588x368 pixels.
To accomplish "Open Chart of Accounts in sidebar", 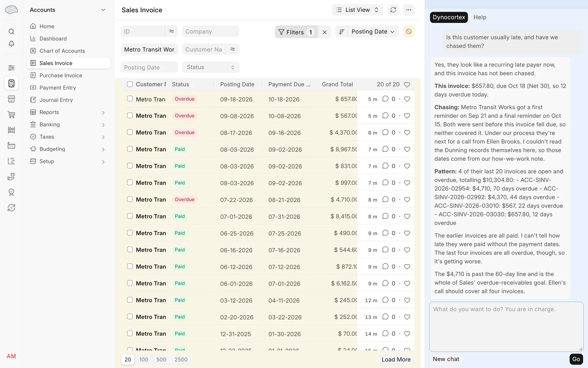I will tap(68, 51).
